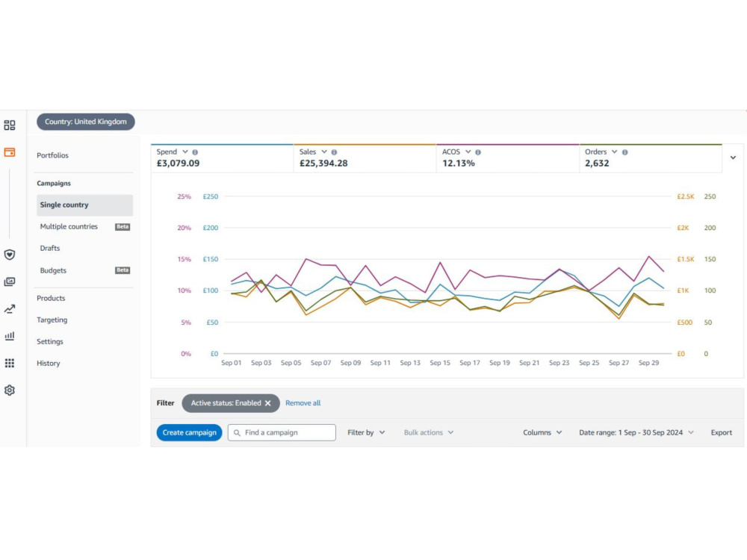Click the Sep 01 x-axis label
Image resolution: width=747 pixels, height=560 pixels.
(x=231, y=363)
